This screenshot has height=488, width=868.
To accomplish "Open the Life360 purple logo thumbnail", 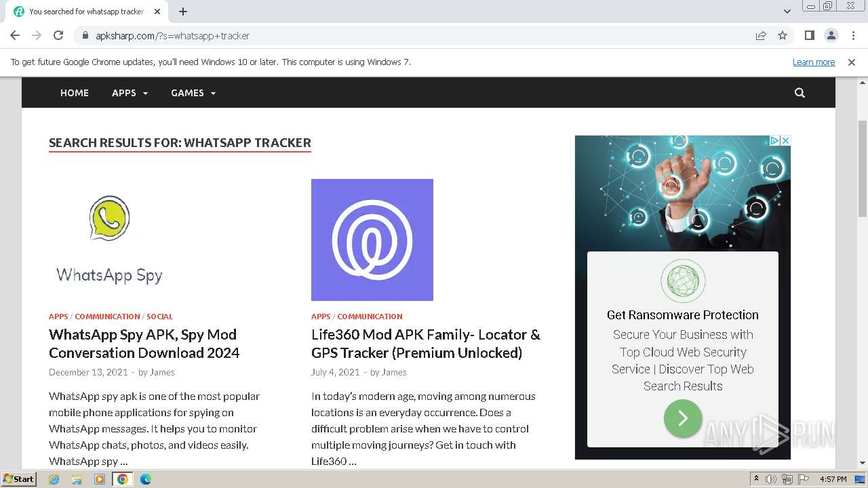I will pyautogui.click(x=372, y=240).
